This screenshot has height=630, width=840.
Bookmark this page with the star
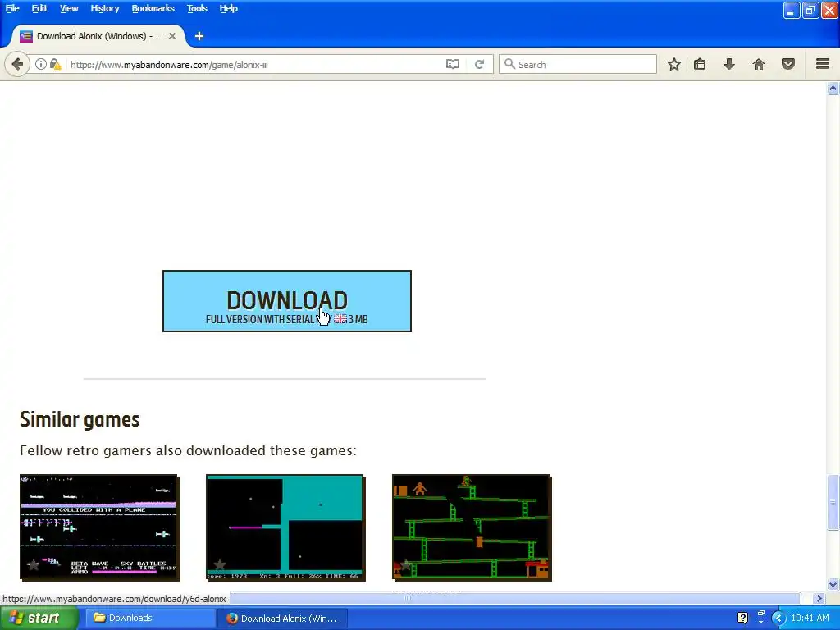(674, 64)
